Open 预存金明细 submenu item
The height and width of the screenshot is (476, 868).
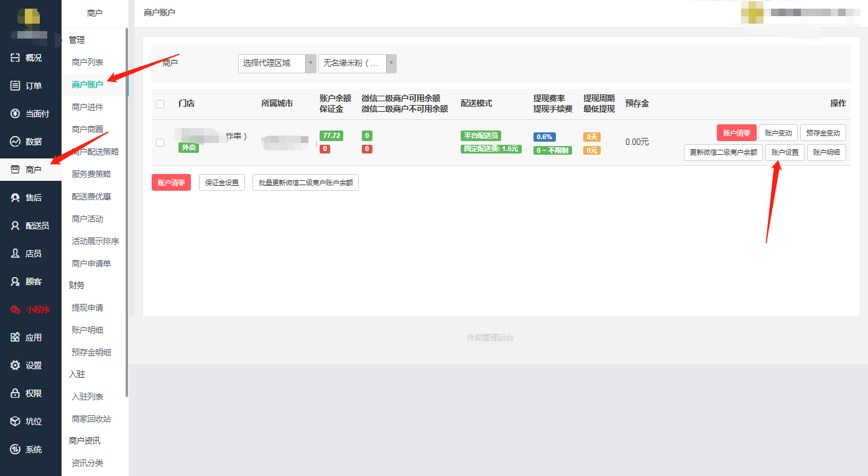[91, 352]
